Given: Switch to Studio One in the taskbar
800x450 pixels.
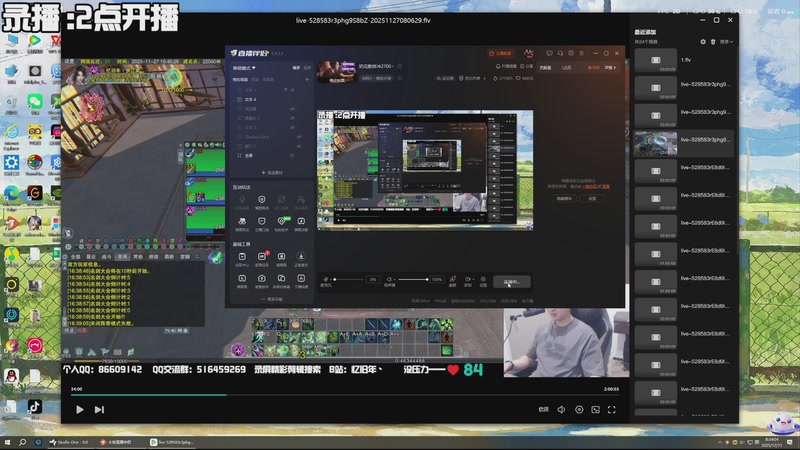Looking at the screenshot, I should (x=69, y=442).
